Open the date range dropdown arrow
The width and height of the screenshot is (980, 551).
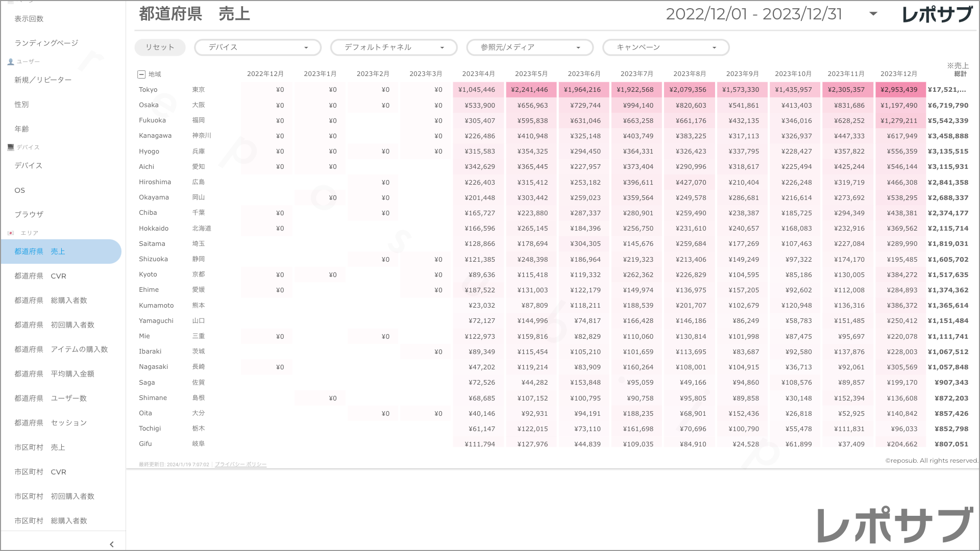coord(873,14)
